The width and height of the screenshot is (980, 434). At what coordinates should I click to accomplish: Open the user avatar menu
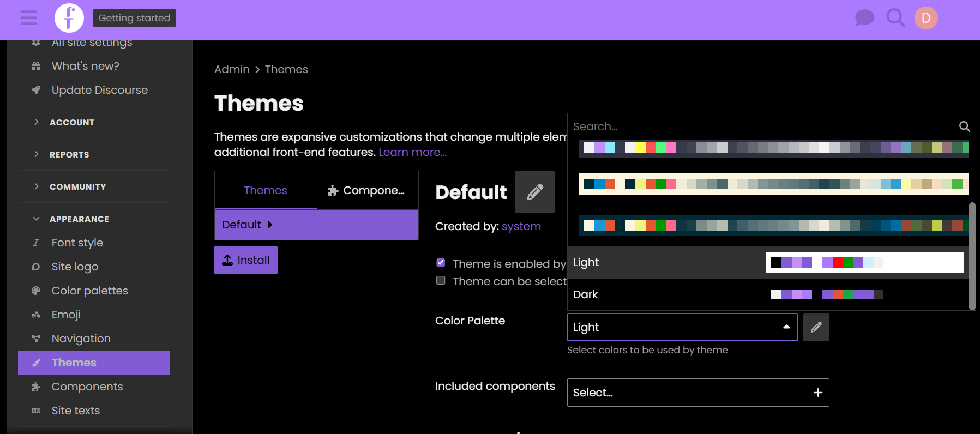tap(926, 18)
